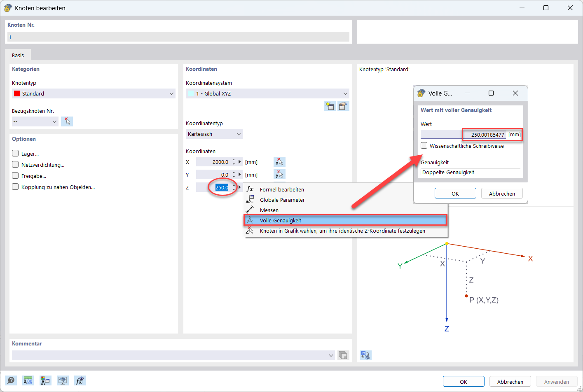Apply changes using the Anwenden button
583x392 pixels.
pos(556,381)
